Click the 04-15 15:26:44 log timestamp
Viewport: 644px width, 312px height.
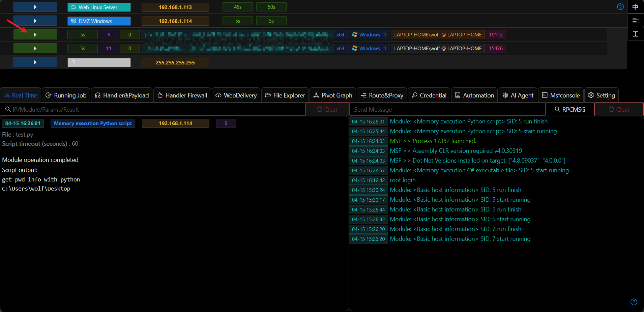pyautogui.click(x=368, y=209)
